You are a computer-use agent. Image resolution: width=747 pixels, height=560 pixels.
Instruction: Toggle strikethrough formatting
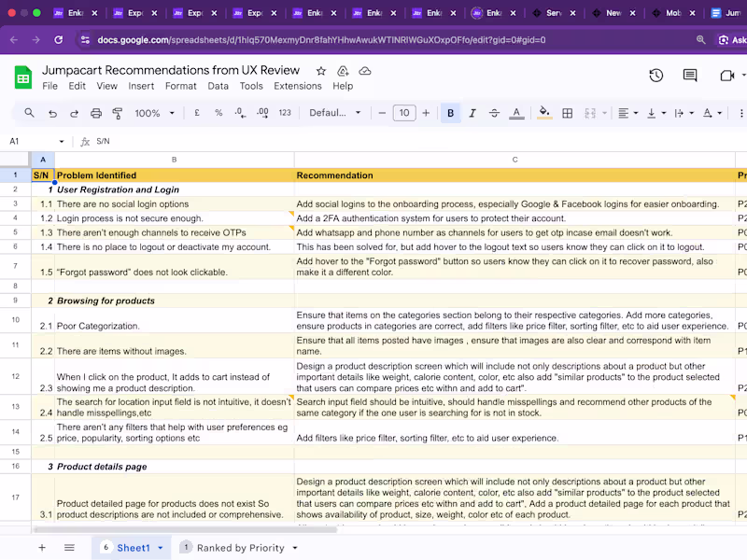494,113
